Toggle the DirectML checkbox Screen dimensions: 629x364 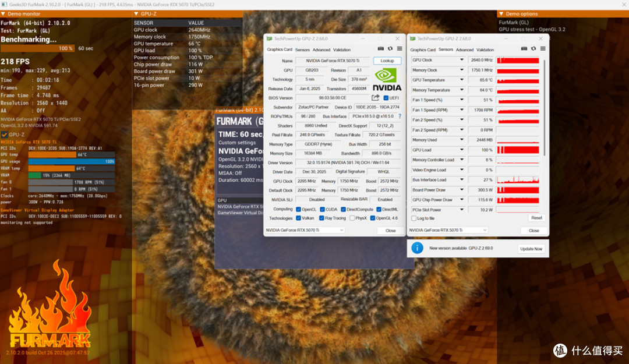[379, 209]
